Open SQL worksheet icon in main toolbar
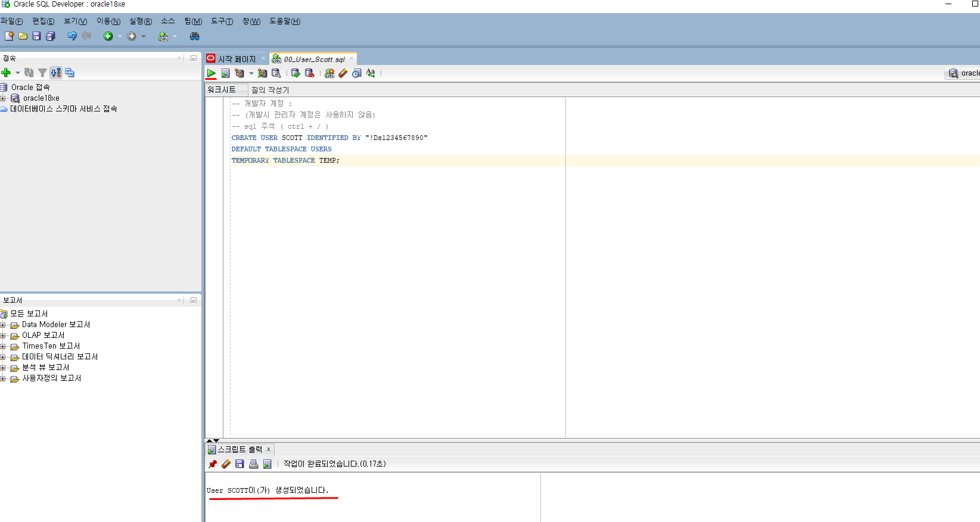The image size is (980, 522). coord(163,36)
